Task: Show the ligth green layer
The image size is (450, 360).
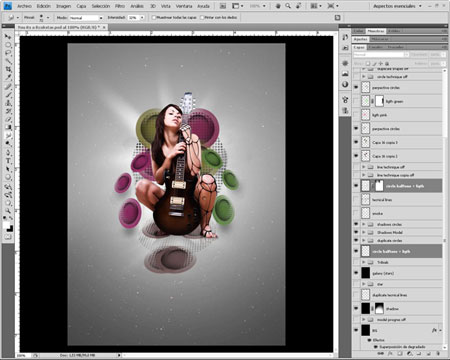Action: [x=356, y=101]
